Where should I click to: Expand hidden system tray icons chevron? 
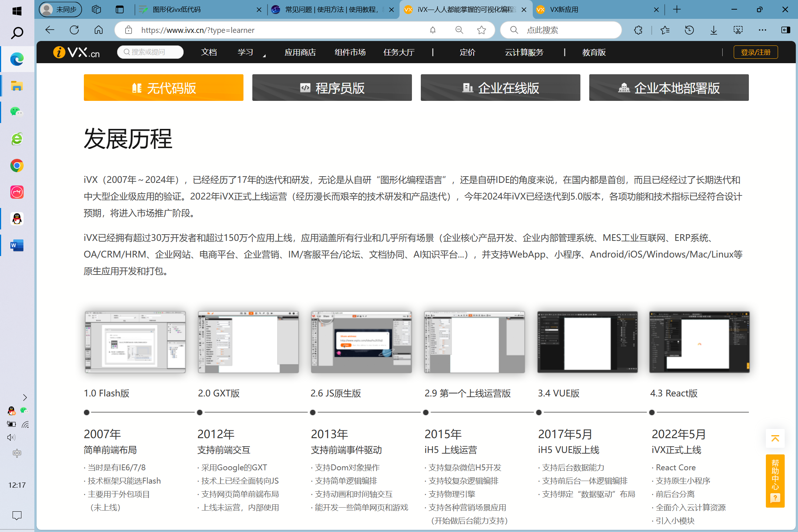(25, 398)
